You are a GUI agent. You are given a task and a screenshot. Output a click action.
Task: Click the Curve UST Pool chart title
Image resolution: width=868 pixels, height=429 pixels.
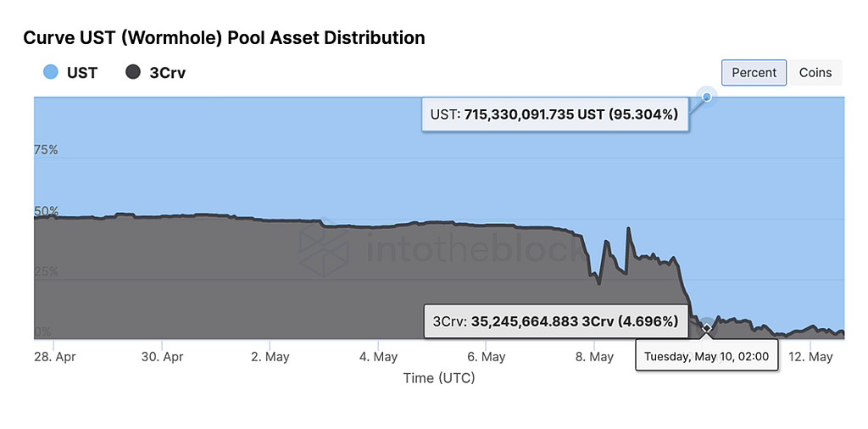(224, 38)
